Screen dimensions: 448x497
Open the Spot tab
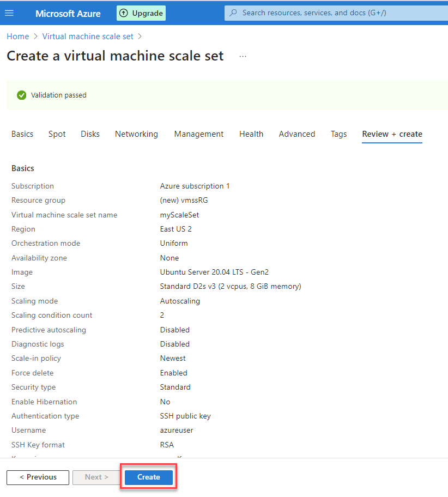pos(57,134)
